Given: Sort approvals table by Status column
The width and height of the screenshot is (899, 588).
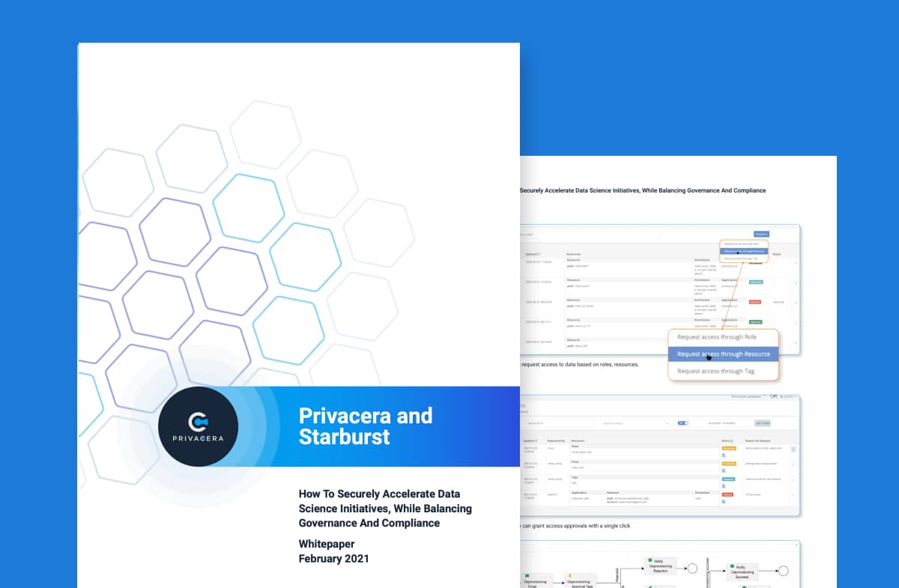Looking at the screenshot, I should coord(727,440).
